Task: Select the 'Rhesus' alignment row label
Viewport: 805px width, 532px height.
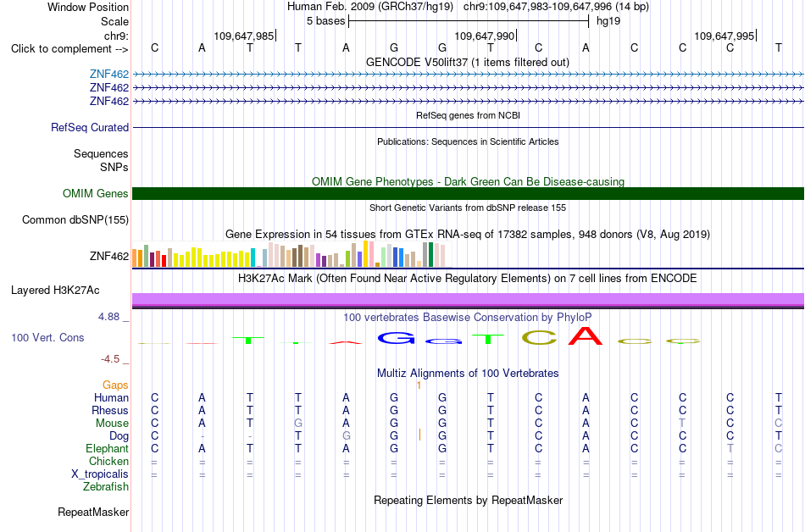Action: (x=110, y=410)
